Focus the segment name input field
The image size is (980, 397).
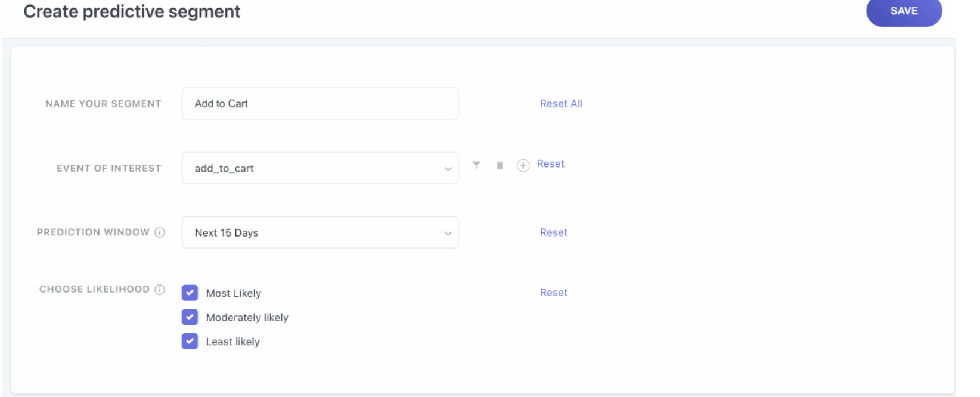tap(320, 104)
